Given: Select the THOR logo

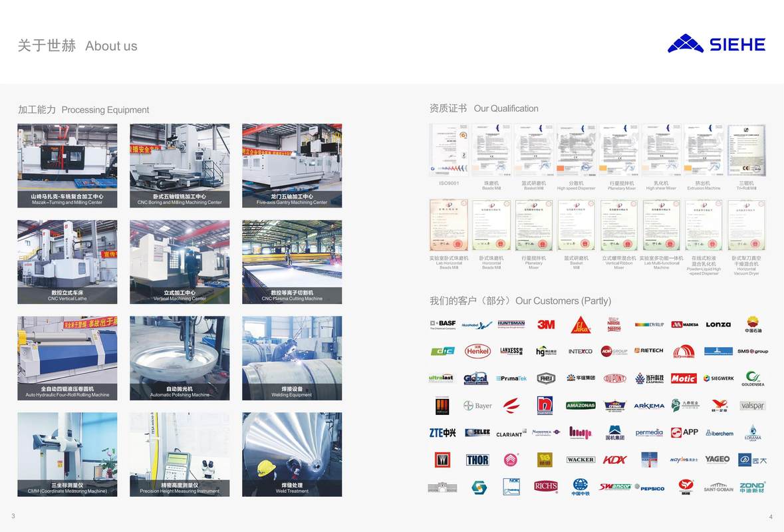Looking at the screenshot, I should [477, 460].
